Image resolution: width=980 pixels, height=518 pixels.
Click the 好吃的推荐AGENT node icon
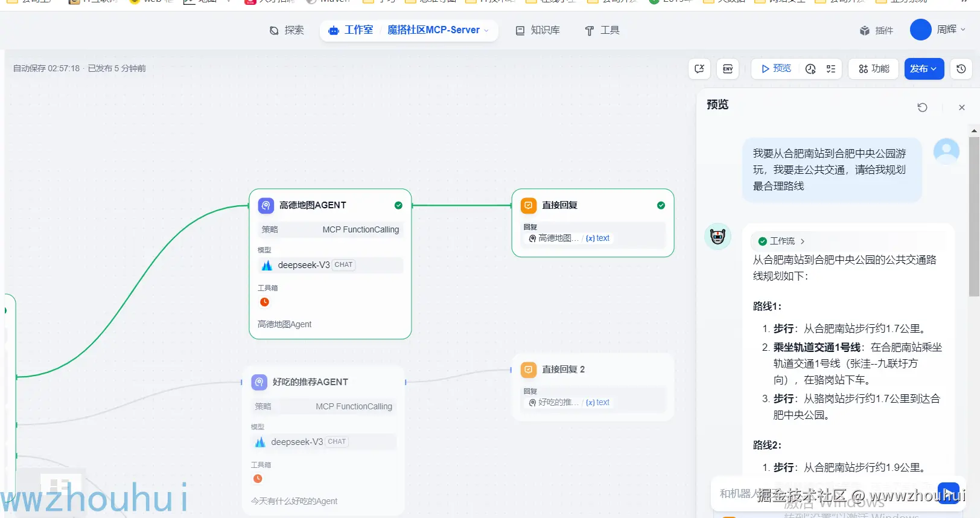click(259, 382)
